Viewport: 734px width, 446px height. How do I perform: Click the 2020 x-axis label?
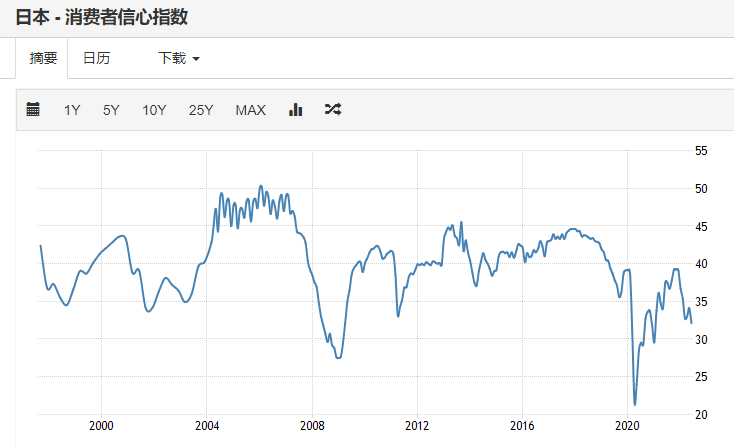pyautogui.click(x=627, y=425)
